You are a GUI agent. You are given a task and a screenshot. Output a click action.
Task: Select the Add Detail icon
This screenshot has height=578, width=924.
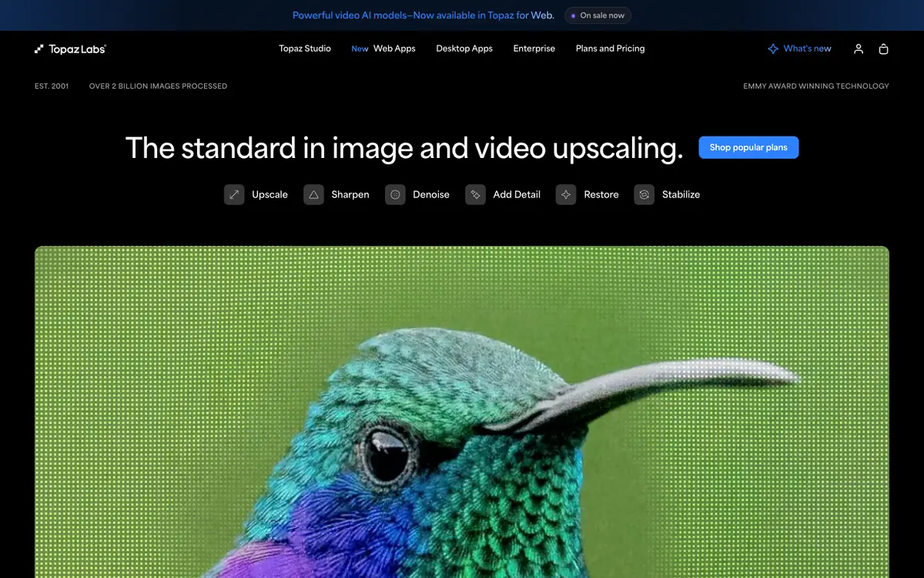(475, 195)
